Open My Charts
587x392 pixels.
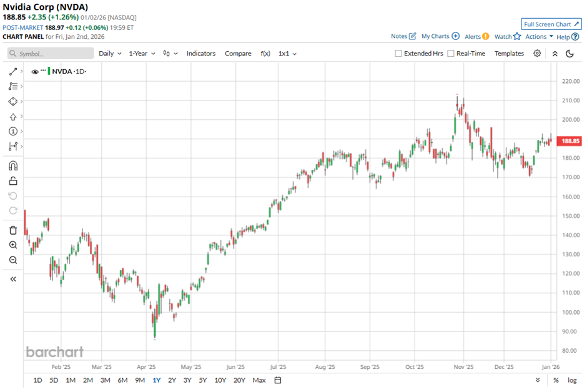pos(440,36)
